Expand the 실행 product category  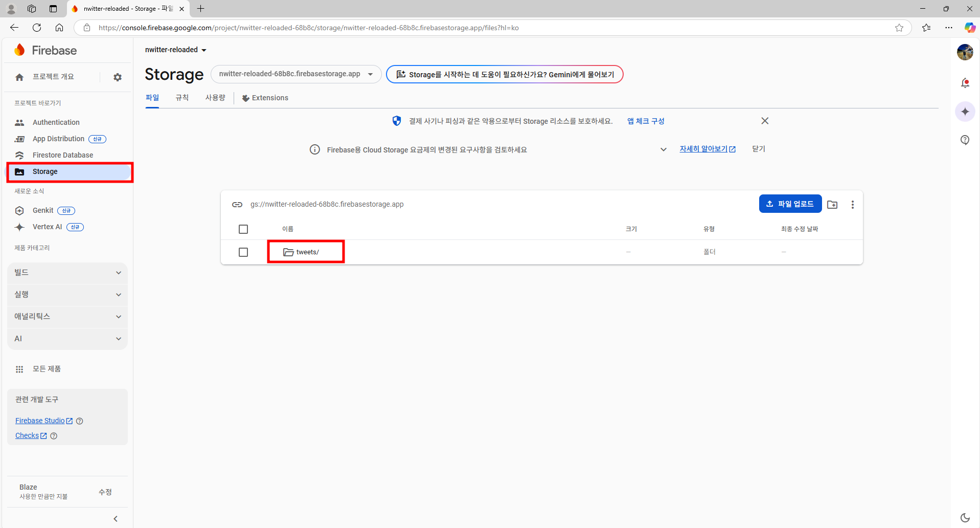tap(67, 295)
